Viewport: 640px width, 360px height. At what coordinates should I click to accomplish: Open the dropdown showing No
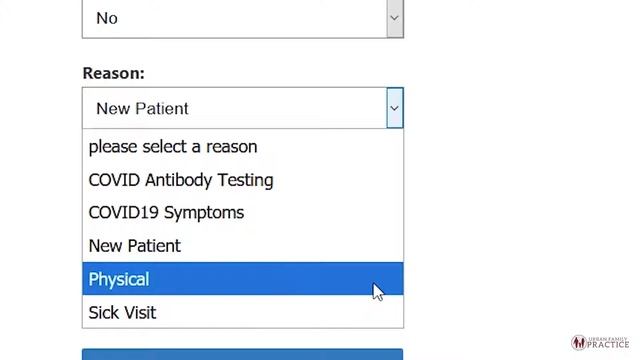pyautogui.click(x=243, y=19)
